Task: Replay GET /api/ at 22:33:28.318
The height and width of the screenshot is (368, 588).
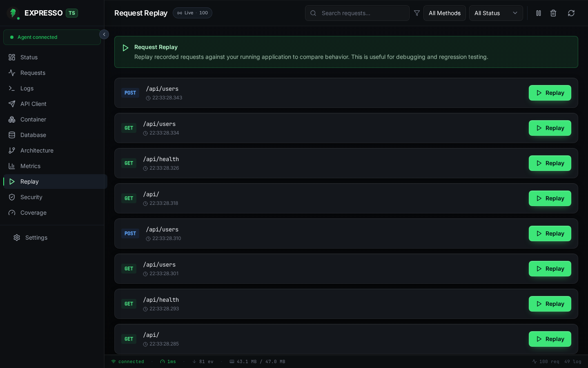Action: click(x=550, y=198)
